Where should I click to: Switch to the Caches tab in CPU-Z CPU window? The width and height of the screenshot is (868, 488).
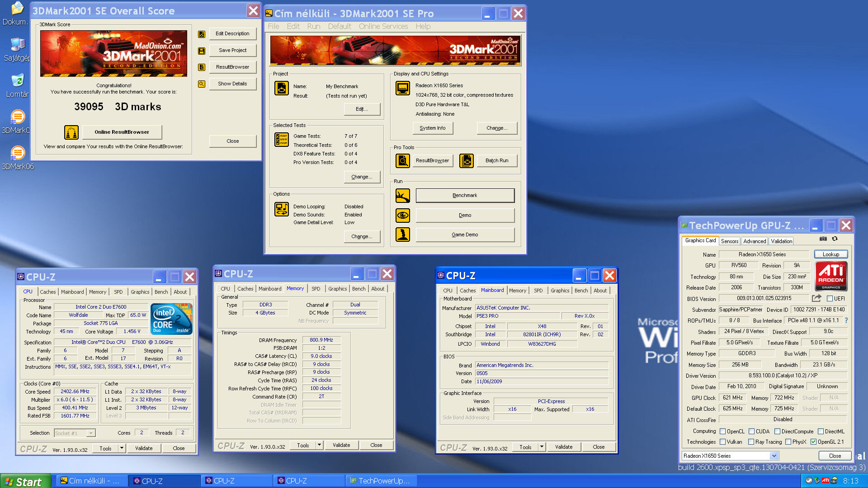pos(48,292)
